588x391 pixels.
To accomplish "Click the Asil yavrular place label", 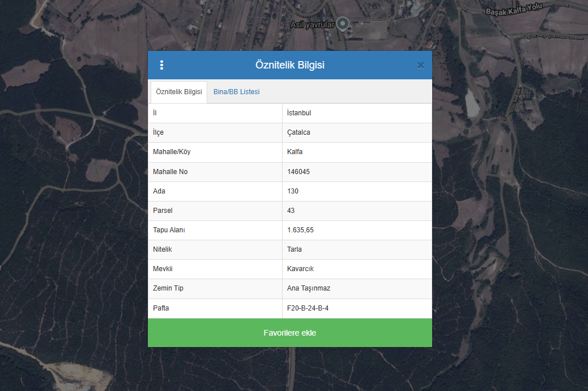I will pyautogui.click(x=312, y=24).
